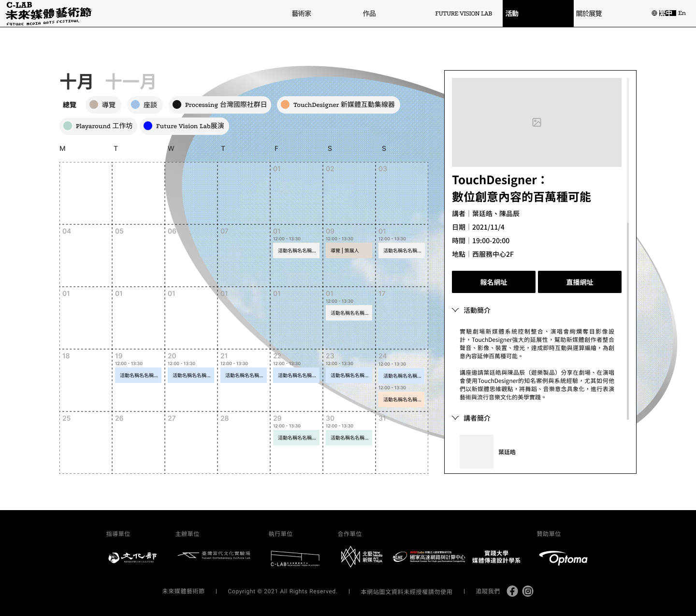Switch to the 十月 month tab
Screen dimensions: 696x616
(x=76, y=82)
